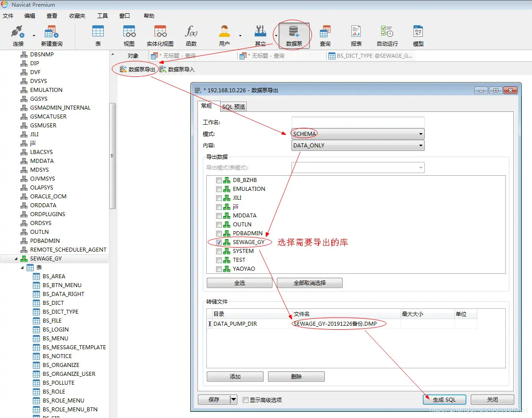Image resolution: width=532 pixels, height=418 pixels.
Task: Click 数据泵导出 (Data Pump Export) button
Action: point(138,69)
